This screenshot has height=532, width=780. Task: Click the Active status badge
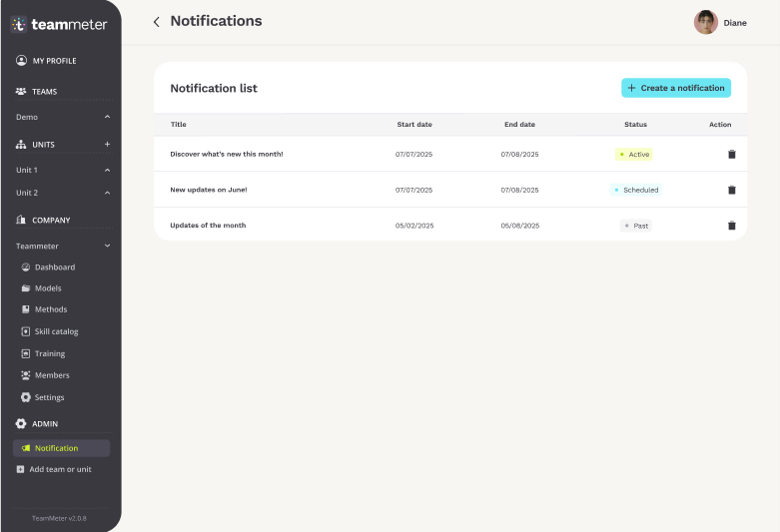pos(633,155)
